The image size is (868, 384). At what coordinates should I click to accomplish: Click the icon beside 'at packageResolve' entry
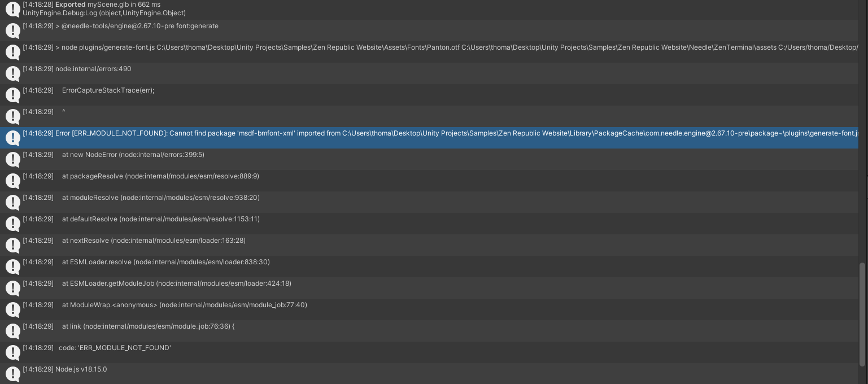(x=12, y=181)
